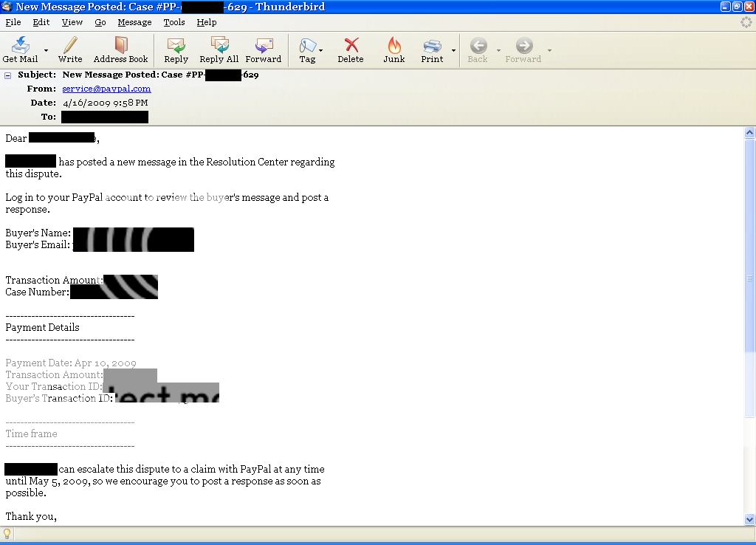This screenshot has width=756, height=545.
Task: Click the Get Mail toolbar icon
Action: coord(20,49)
